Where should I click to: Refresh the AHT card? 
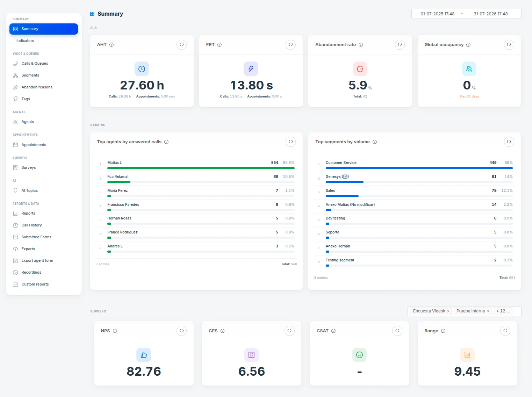coord(181,45)
